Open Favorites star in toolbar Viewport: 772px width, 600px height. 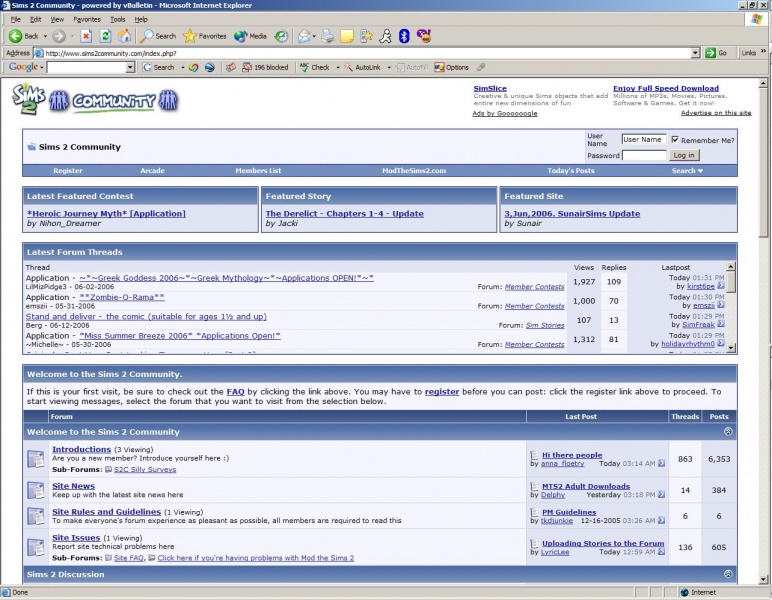(x=204, y=36)
